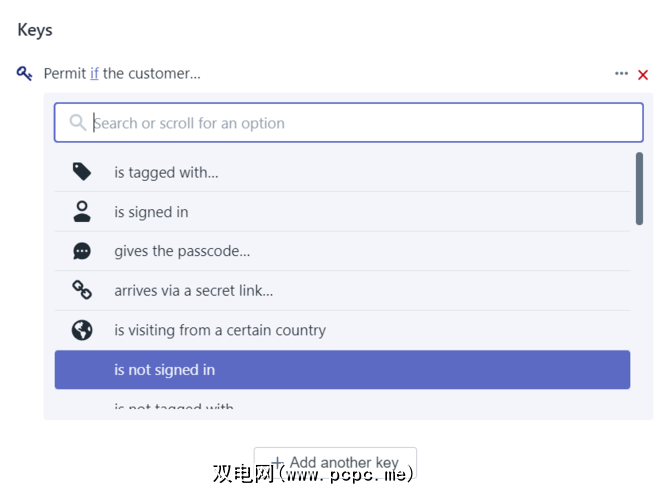670x497 pixels.
Task: Open the three-dot options menu
Action: point(622,74)
